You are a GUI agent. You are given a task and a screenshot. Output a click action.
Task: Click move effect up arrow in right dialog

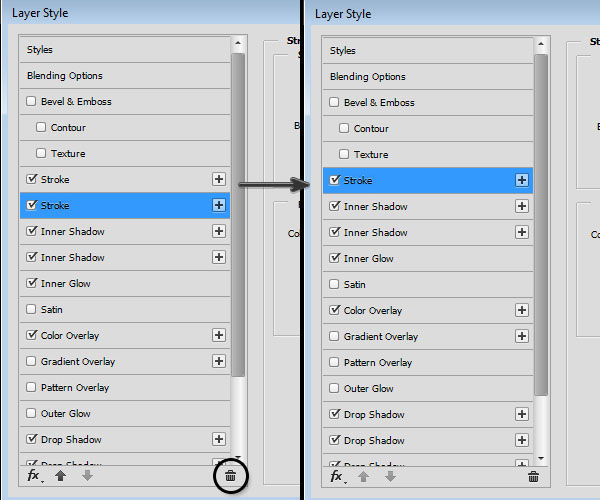(364, 477)
